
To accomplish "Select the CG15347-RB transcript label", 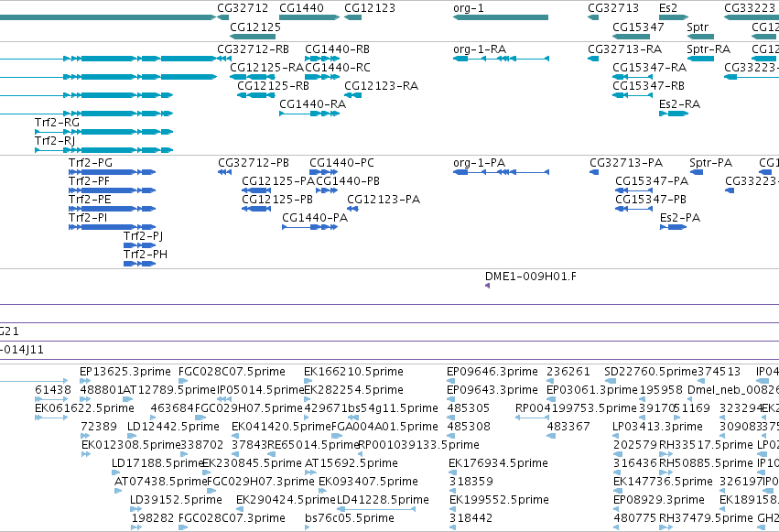I will point(648,86).
